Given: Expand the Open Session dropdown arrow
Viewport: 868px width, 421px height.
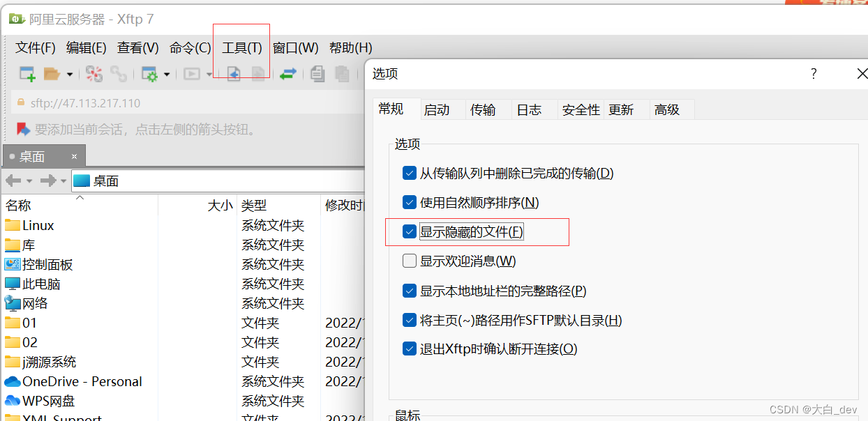Looking at the screenshot, I should pos(69,74).
